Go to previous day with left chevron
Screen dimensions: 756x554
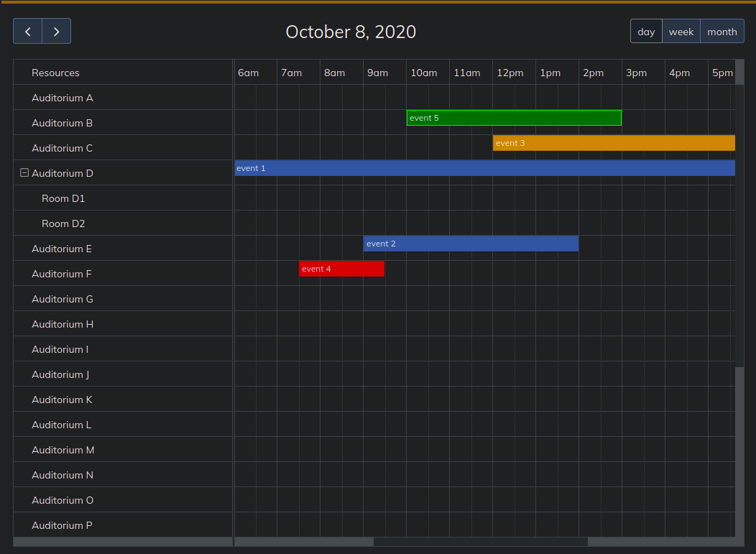[28, 32]
